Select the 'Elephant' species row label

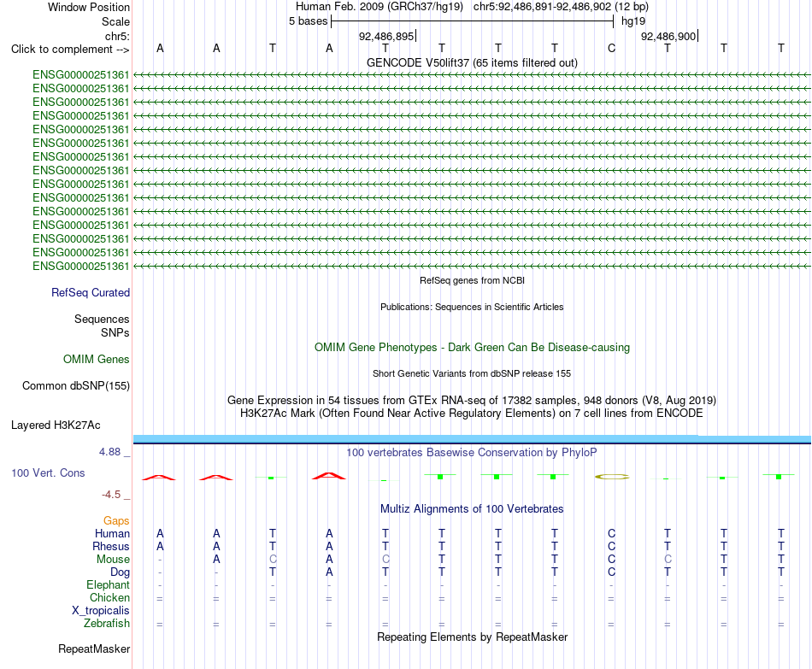click(108, 584)
